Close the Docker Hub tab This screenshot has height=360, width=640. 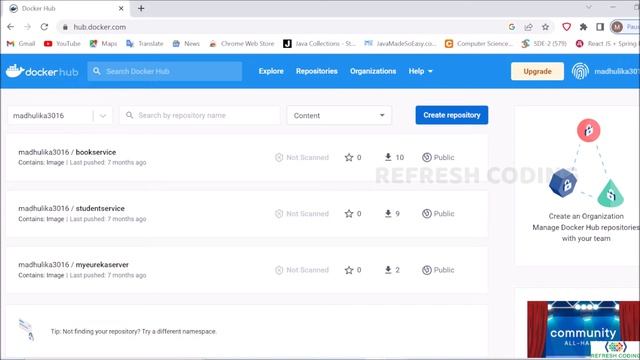(x=121, y=8)
